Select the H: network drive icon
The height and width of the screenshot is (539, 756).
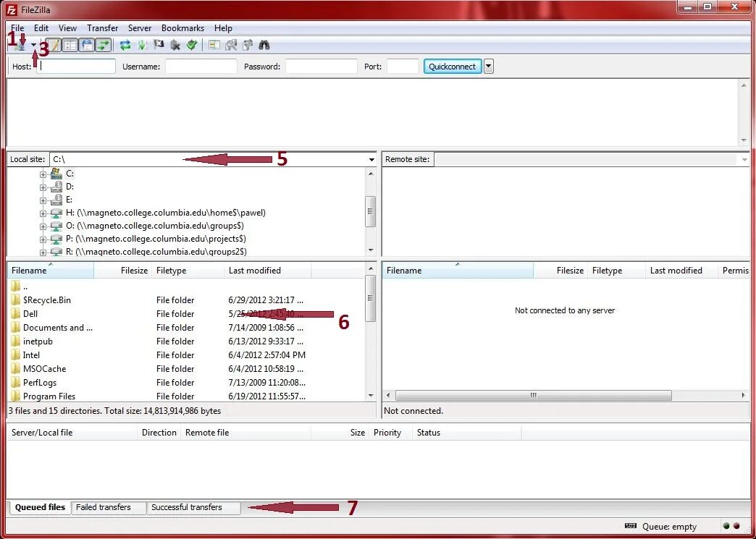point(56,213)
